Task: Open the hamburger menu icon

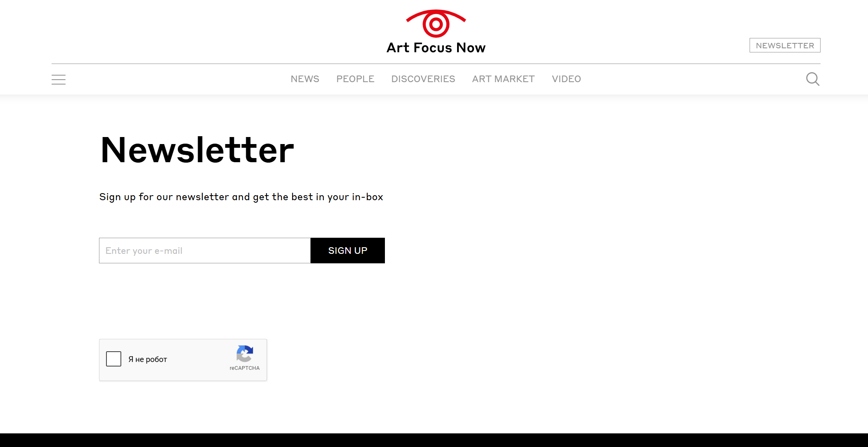Action: (59, 79)
